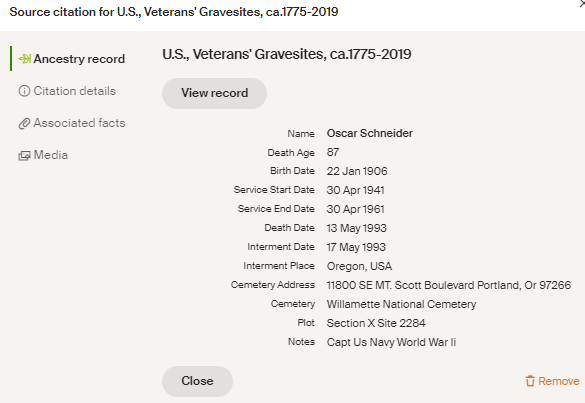Click the Ancestry leaf record icon

(x=25, y=59)
